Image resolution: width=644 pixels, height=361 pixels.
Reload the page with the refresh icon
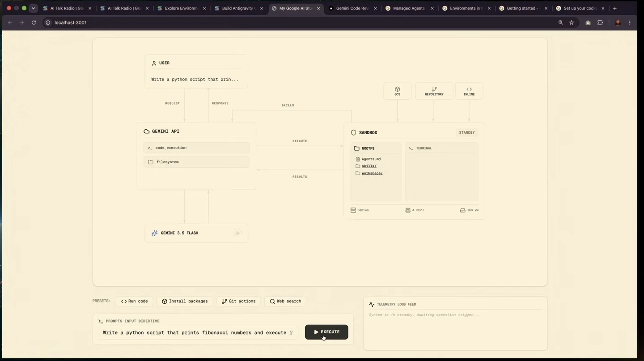pyautogui.click(x=34, y=22)
